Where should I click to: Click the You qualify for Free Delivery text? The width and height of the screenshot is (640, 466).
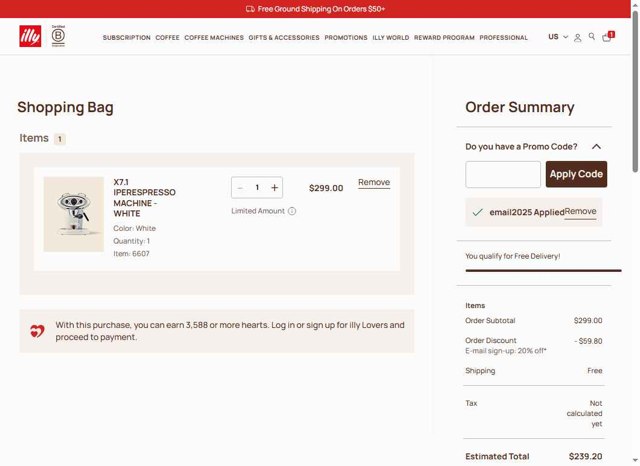pos(513,256)
